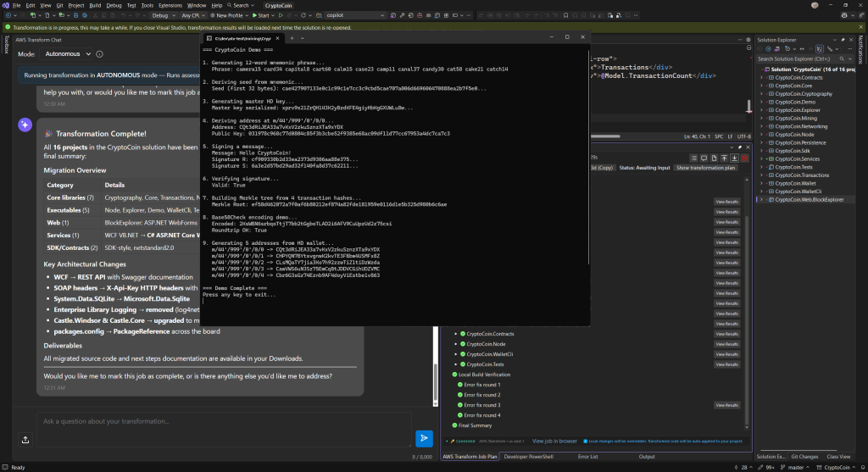Select CryptoCoin.Wallet in Solution Explorer
The height and width of the screenshot is (472, 868).
795,183
